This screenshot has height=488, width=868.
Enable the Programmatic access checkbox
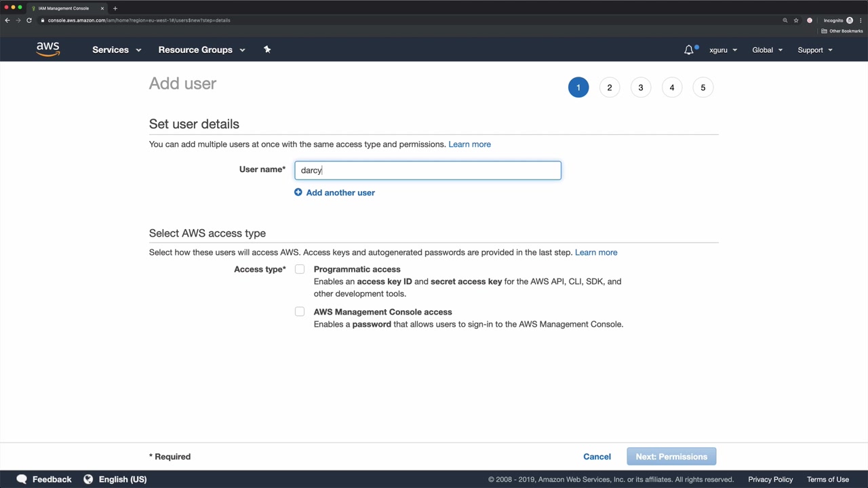pyautogui.click(x=300, y=269)
